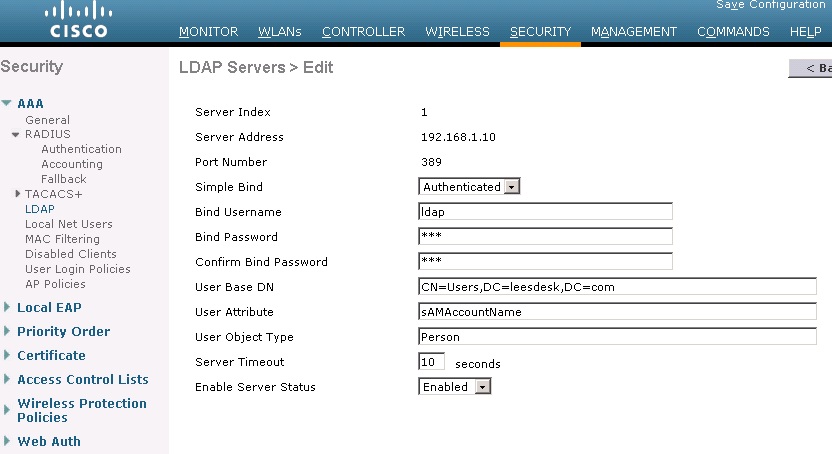Open the WIRELESS menu tab

[457, 32]
